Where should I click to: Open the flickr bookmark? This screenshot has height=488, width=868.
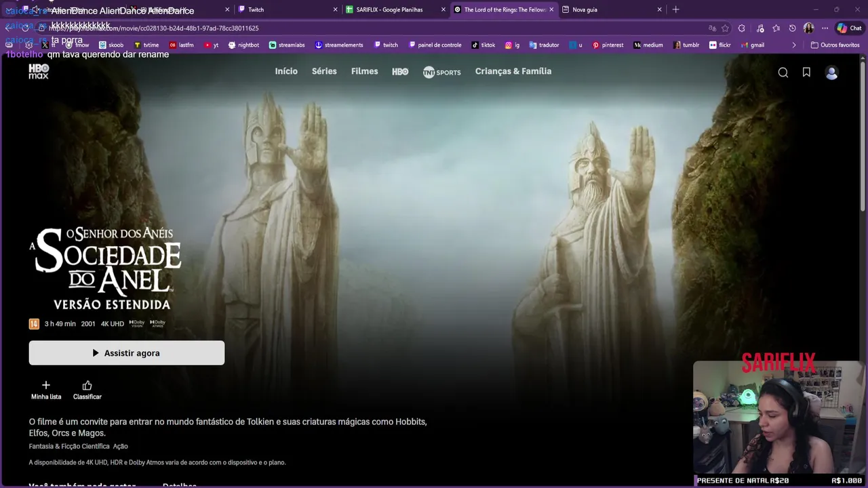click(720, 45)
